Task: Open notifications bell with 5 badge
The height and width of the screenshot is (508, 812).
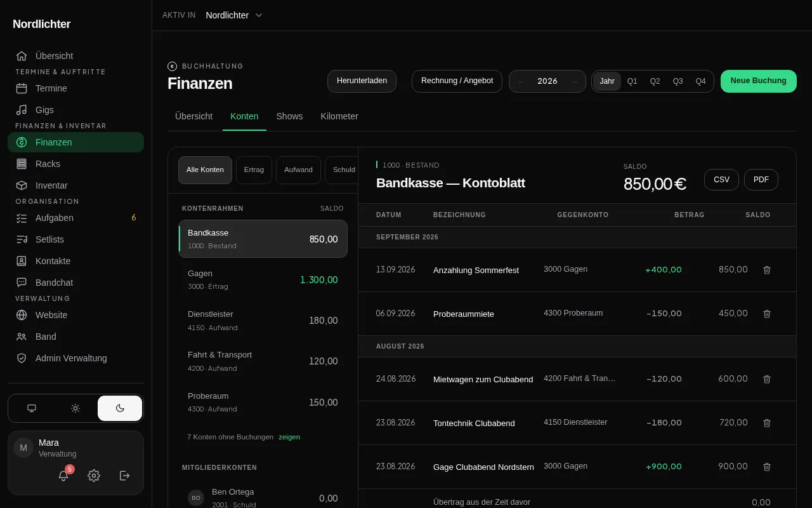Action: 63,476
